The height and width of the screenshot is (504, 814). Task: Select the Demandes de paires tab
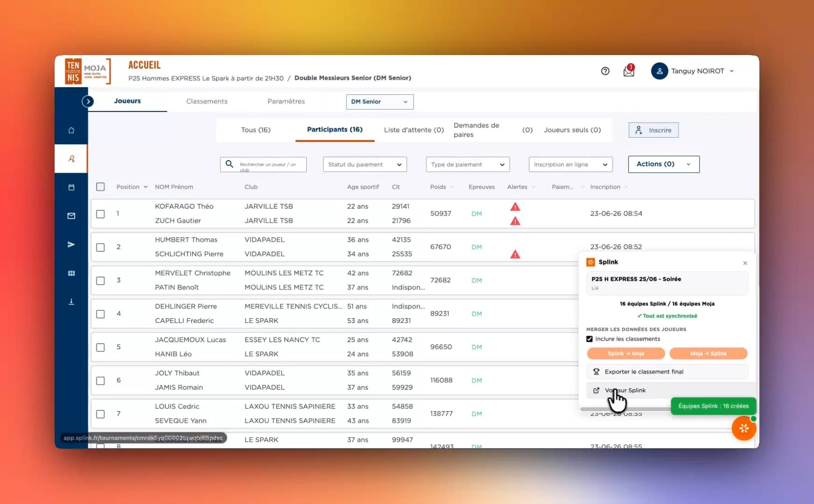point(493,130)
